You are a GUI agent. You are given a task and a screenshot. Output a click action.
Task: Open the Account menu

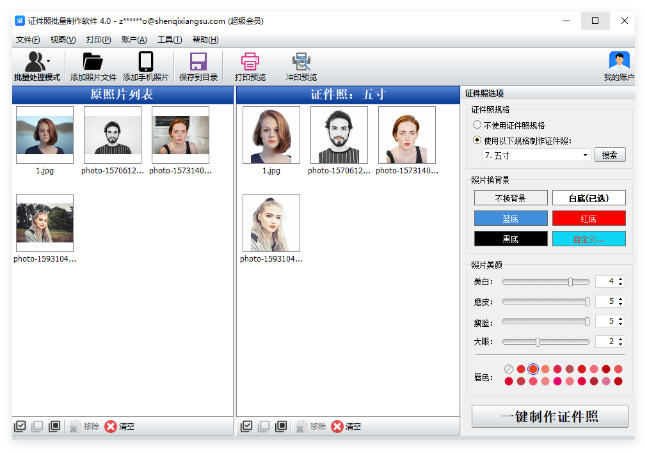[134, 40]
